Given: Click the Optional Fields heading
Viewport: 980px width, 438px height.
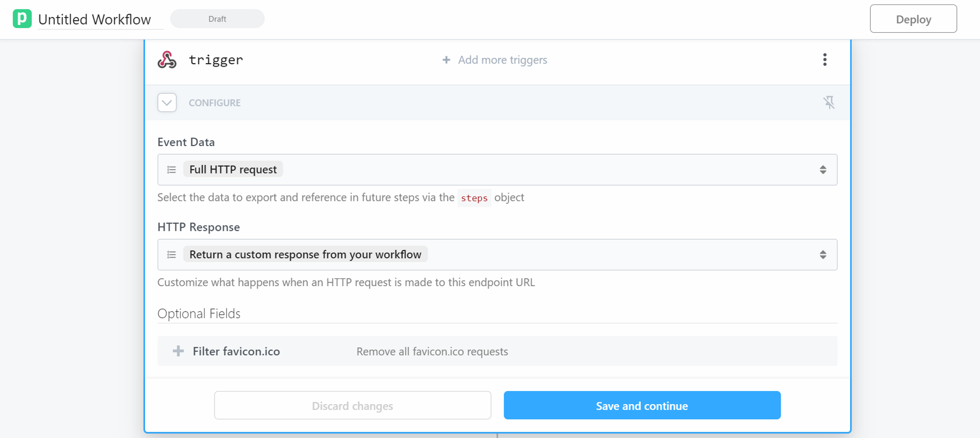Looking at the screenshot, I should pos(199,314).
